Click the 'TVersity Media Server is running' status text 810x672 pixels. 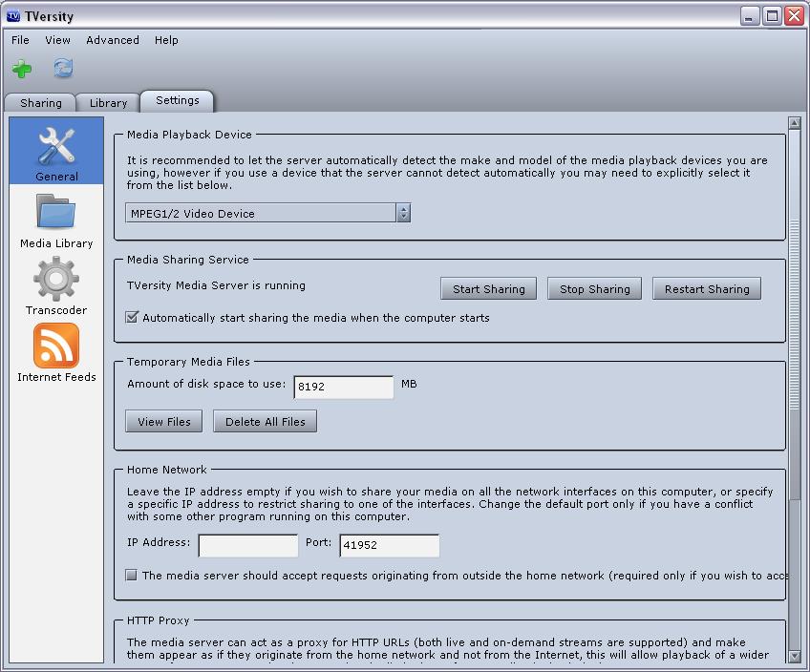pos(216,285)
